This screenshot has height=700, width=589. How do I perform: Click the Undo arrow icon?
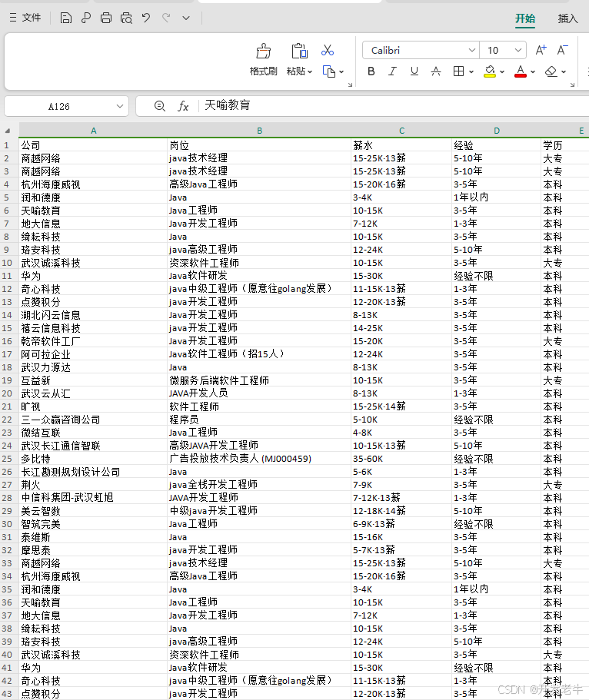[146, 18]
